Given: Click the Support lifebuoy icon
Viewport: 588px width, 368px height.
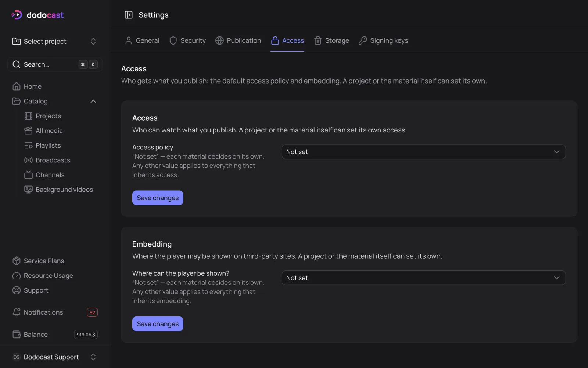Looking at the screenshot, I should click(16, 290).
